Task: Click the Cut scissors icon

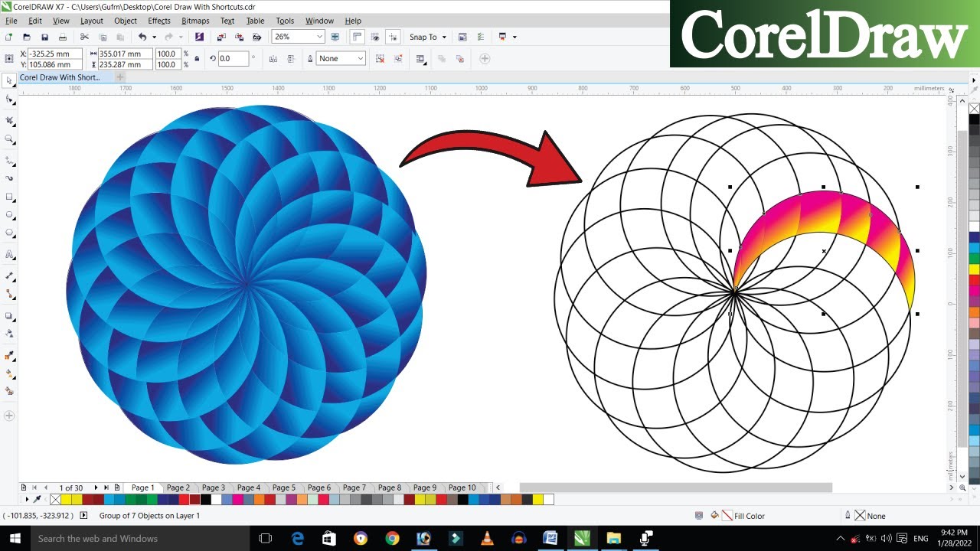Action: click(x=84, y=37)
